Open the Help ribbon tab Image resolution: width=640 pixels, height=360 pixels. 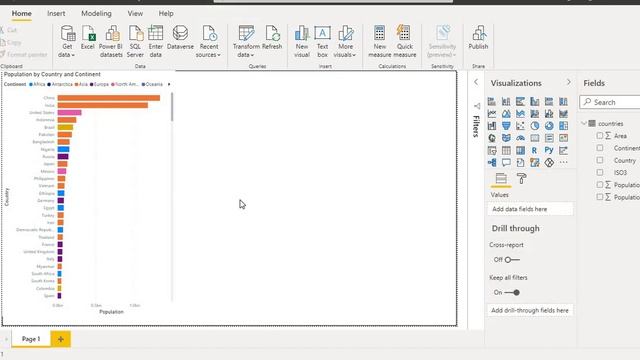coord(166,13)
